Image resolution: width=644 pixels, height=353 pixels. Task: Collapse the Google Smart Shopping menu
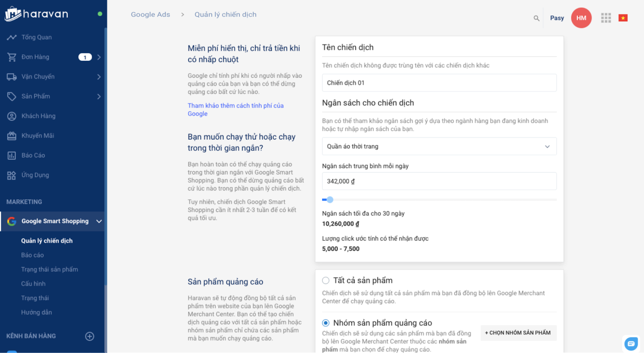pos(99,221)
